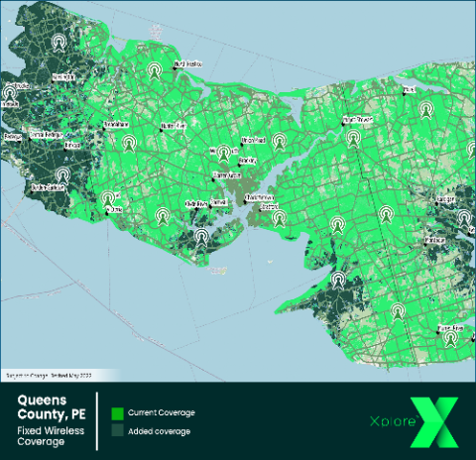Select the tower icon below Stratford label
476x460 pixels.
click(280, 218)
